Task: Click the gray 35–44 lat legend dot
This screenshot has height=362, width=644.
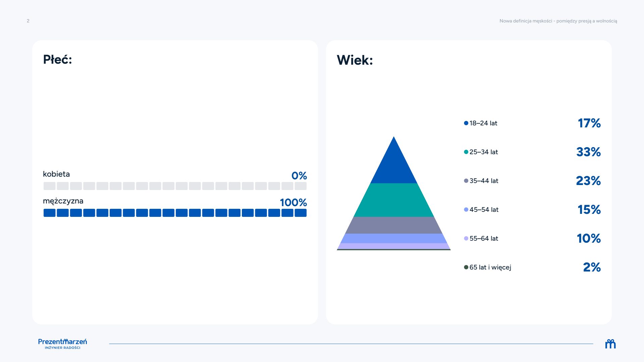Action: pos(466,181)
